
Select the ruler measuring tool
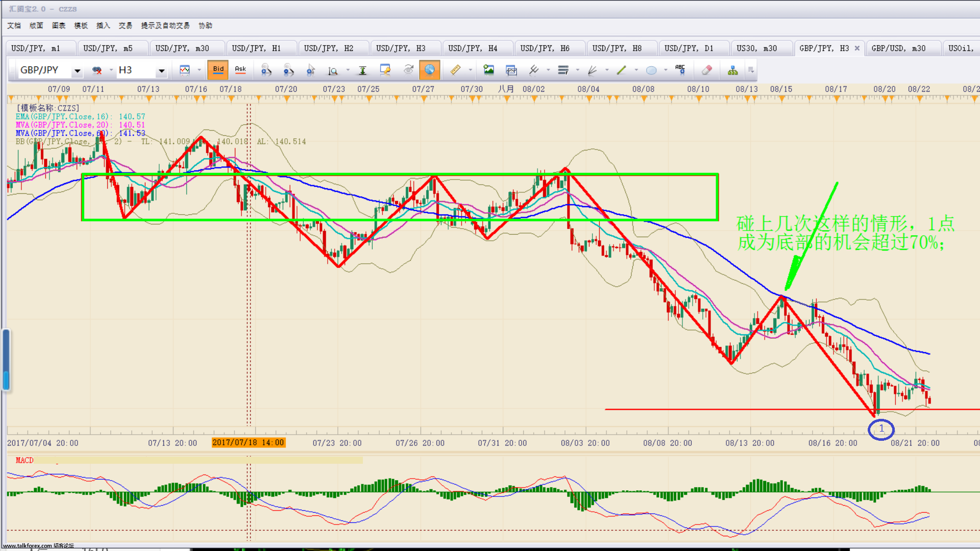(455, 70)
